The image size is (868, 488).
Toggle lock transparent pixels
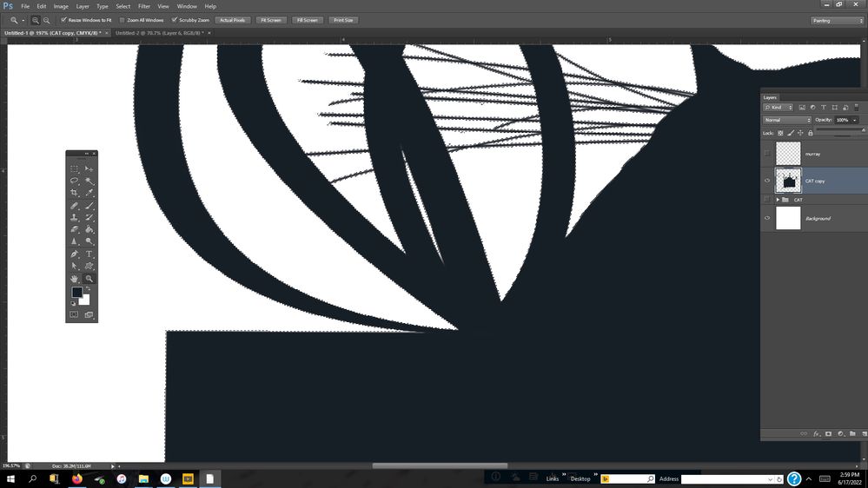coord(780,133)
